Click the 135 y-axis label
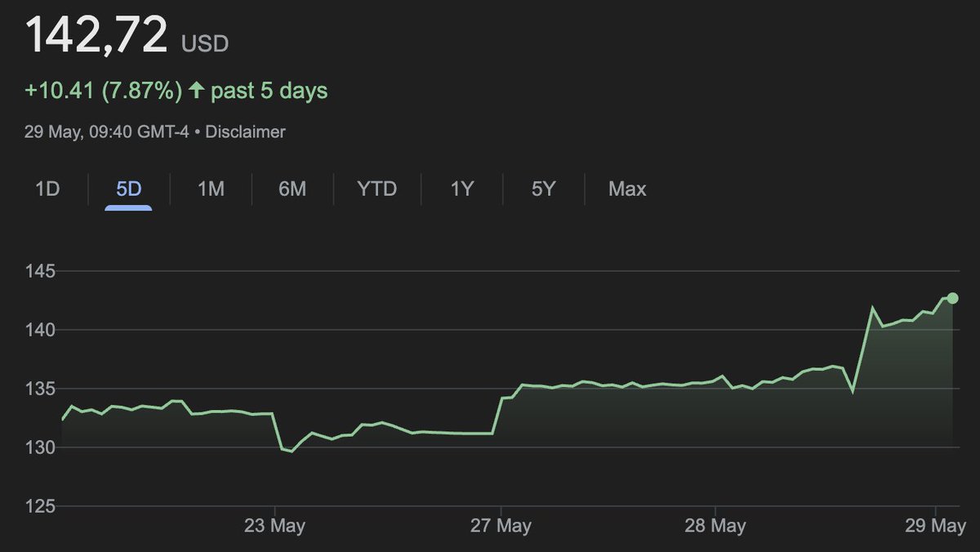This screenshot has width=980, height=552. [38, 389]
